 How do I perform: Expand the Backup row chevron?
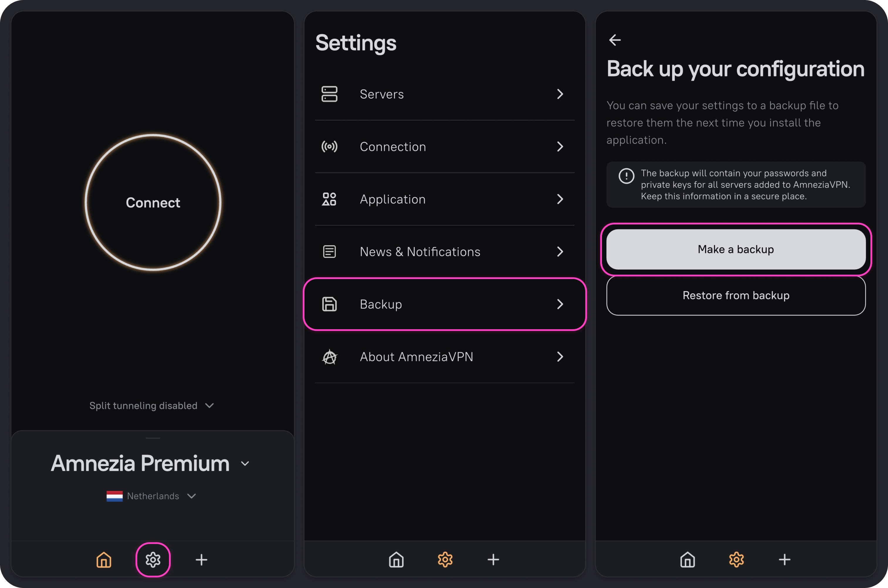pos(560,304)
